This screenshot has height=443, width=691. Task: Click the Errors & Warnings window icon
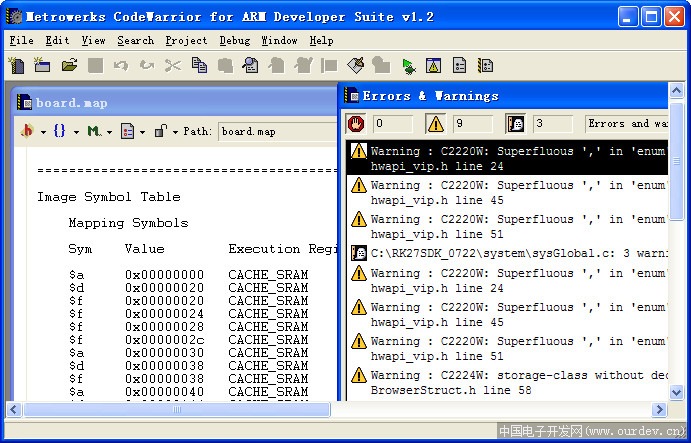click(351, 95)
